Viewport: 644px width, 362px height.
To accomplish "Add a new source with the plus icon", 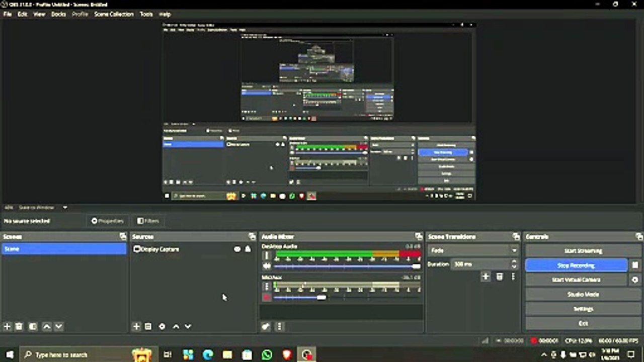I will (x=136, y=326).
